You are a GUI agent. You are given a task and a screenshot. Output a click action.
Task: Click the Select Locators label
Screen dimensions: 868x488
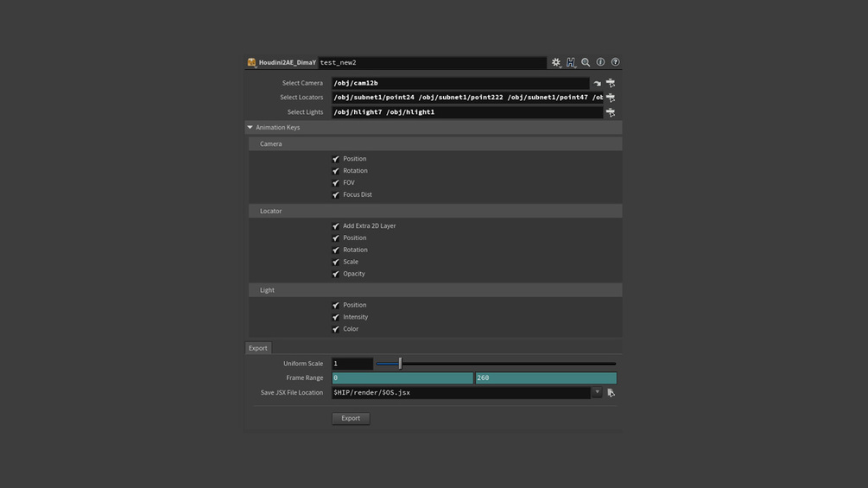pos(301,98)
